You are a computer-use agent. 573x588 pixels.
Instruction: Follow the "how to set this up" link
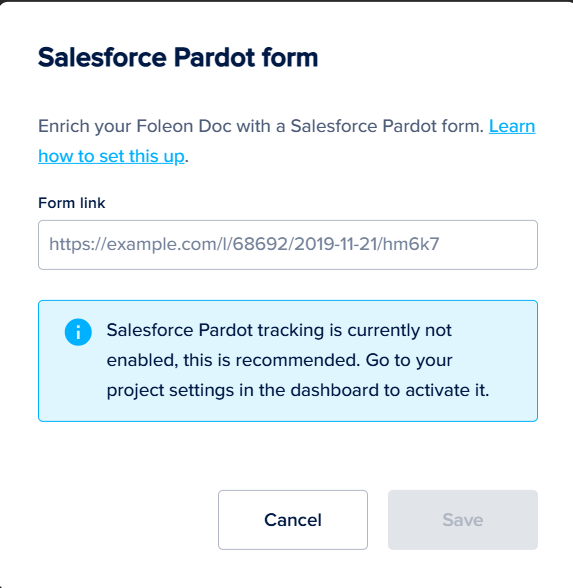[x=111, y=156]
